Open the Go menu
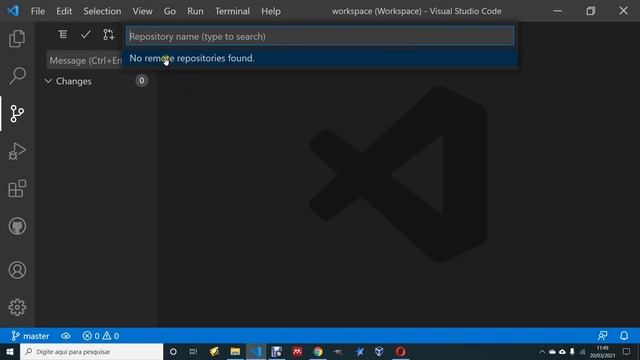This screenshot has height=360, width=640. pyautogui.click(x=170, y=11)
